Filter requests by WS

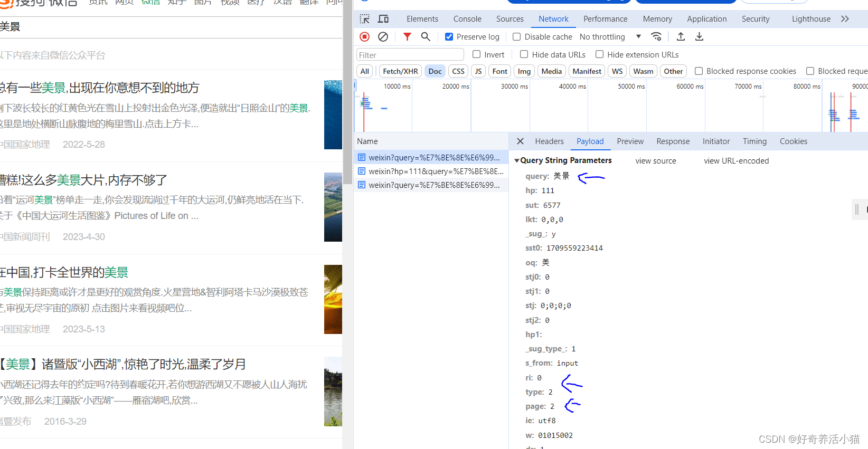click(617, 71)
